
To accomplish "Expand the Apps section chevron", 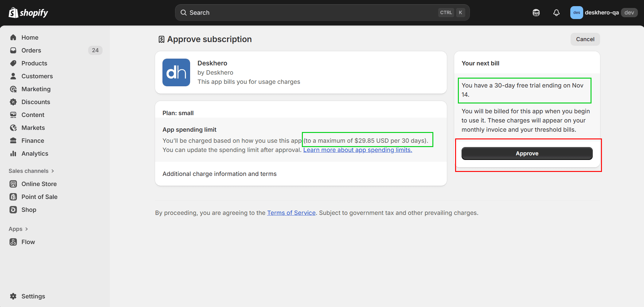I will click(x=26, y=229).
